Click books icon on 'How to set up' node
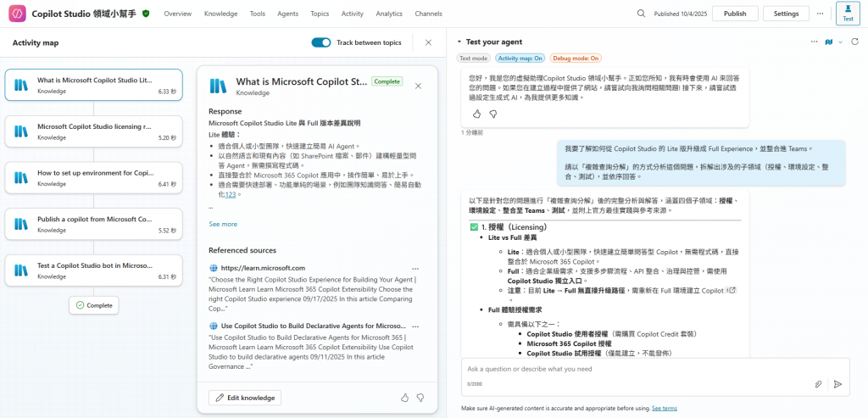This screenshot has width=868, height=418. coord(21,178)
